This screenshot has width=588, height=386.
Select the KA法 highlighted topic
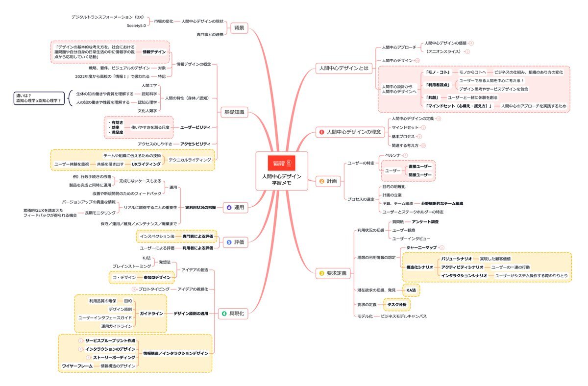(x=411, y=290)
